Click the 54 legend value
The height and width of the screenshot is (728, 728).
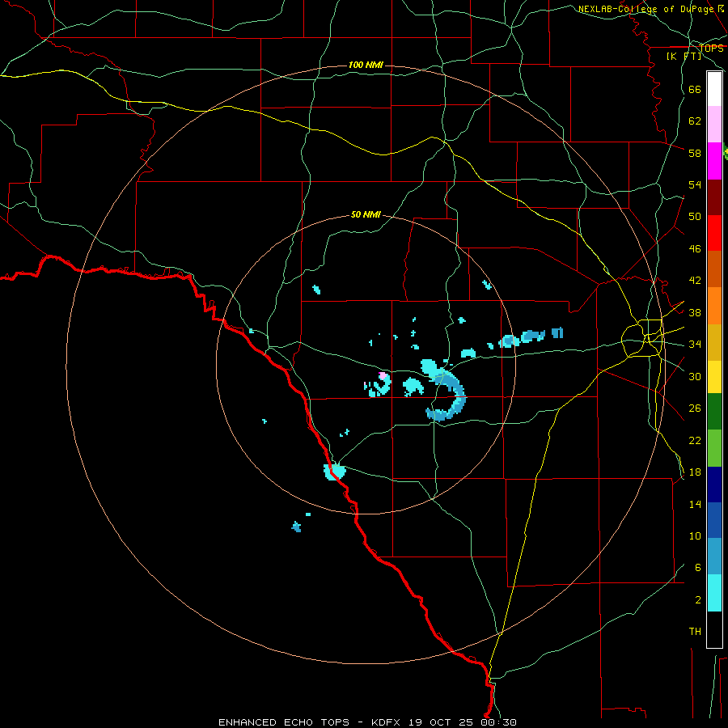[x=695, y=184]
